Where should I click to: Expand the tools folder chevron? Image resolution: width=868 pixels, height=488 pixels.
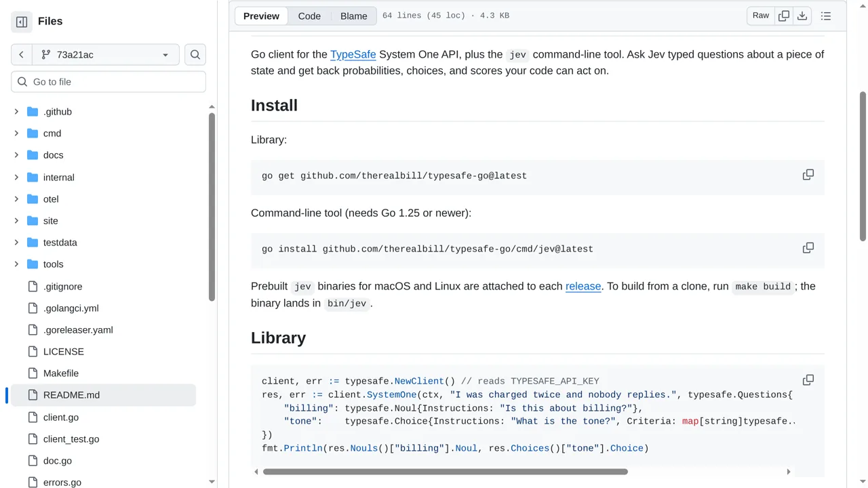pos(16,264)
